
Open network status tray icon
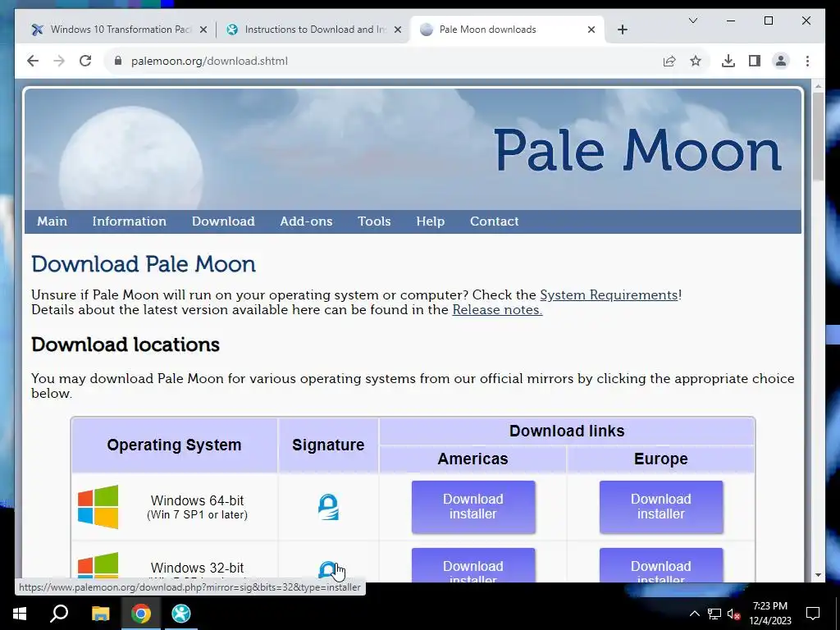(714, 614)
